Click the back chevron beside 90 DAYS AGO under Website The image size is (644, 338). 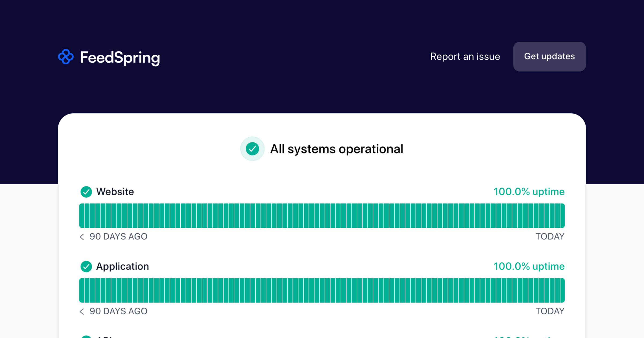tap(81, 237)
